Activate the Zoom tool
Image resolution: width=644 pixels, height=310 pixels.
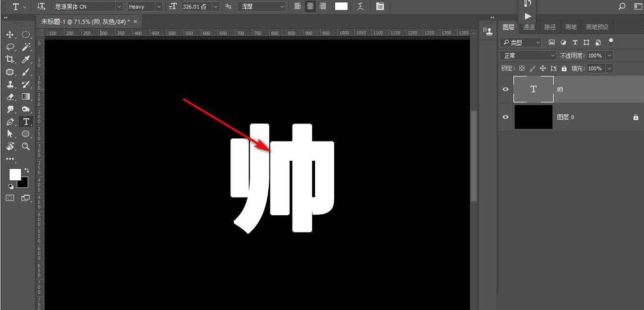click(x=26, y=146)
